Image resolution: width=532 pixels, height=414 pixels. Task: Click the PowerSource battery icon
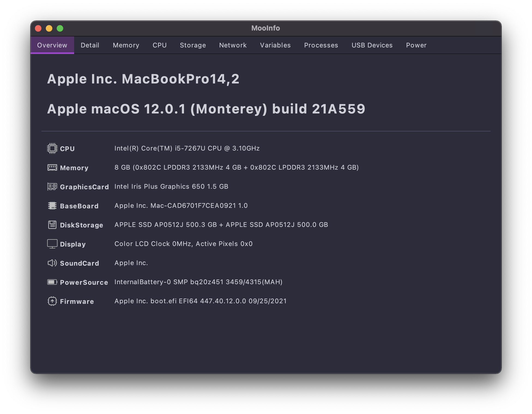click(x=52, y=282)
